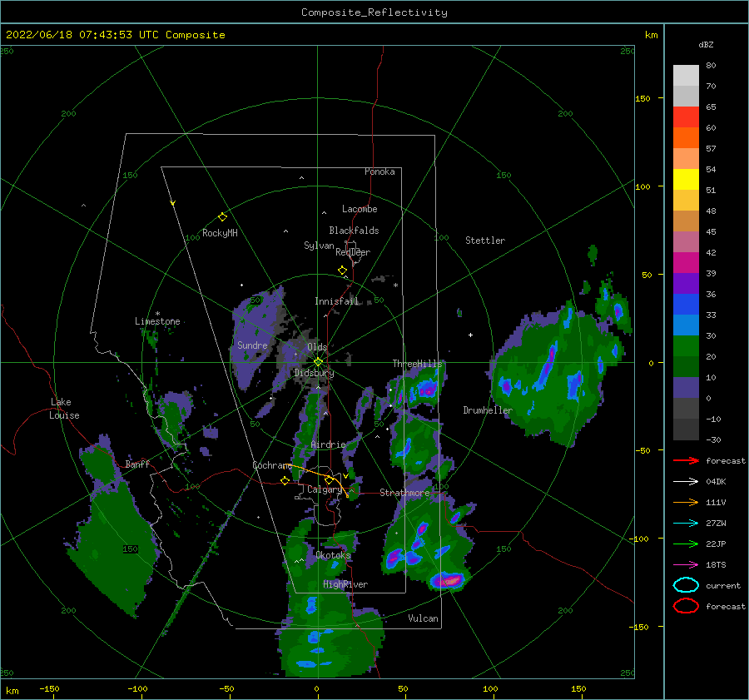Screen dimensions: 749x700
Task: Click the yellow diamond marker above Calgary
Action: 329,479
